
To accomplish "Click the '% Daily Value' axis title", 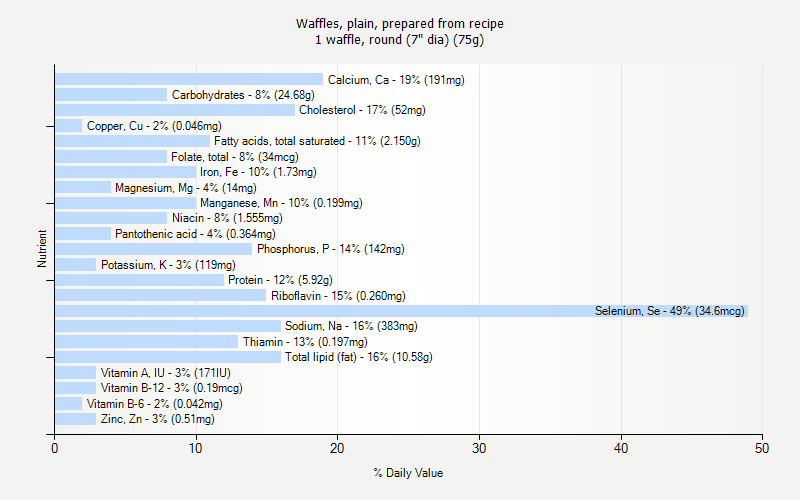I will click(x=408, y=473).
